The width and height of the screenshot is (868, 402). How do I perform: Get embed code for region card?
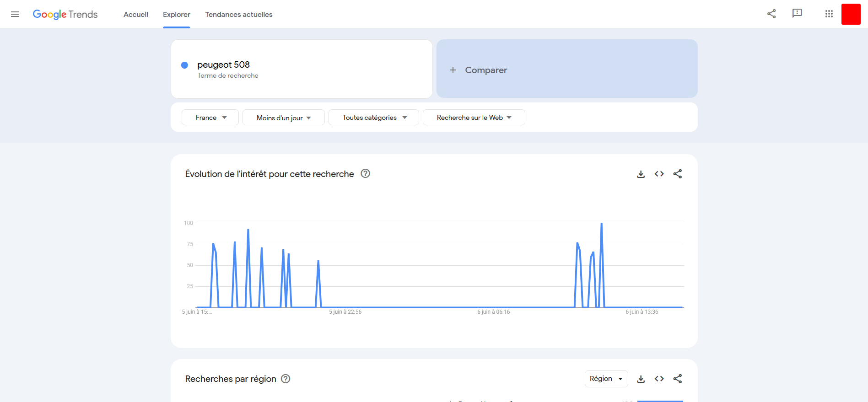tap(659, 379)
